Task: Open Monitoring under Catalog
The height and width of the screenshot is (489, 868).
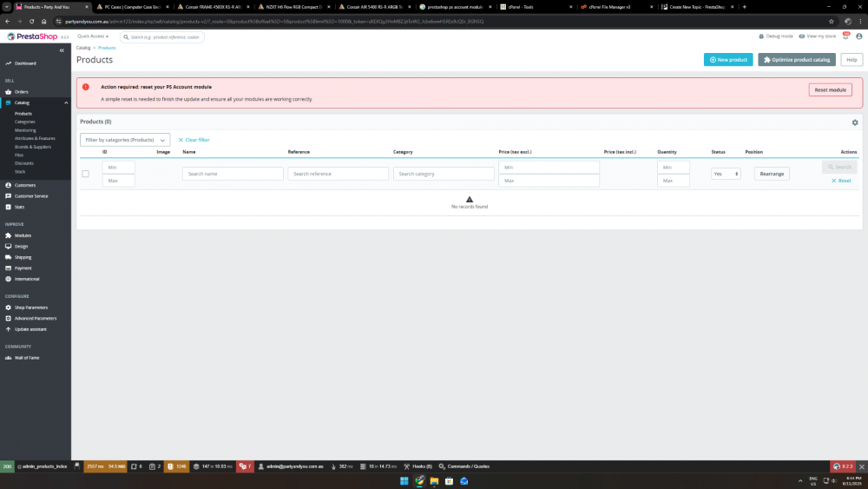Action: tap(25, 130)
